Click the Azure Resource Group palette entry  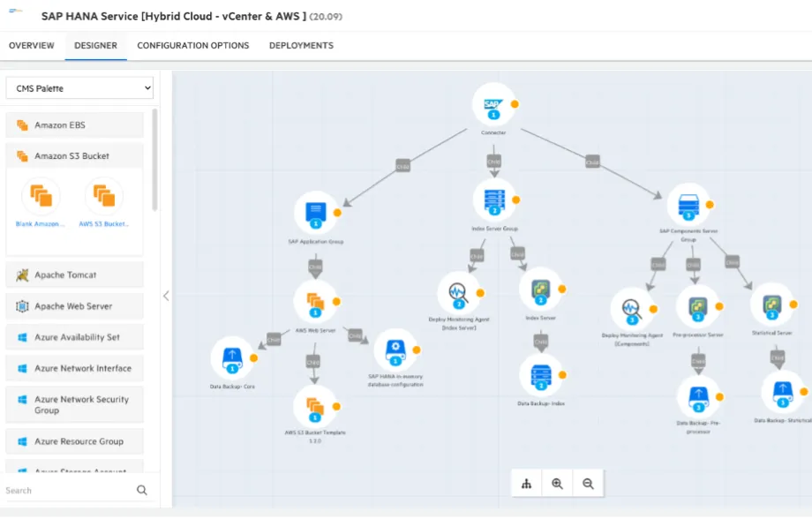point(74,440)
